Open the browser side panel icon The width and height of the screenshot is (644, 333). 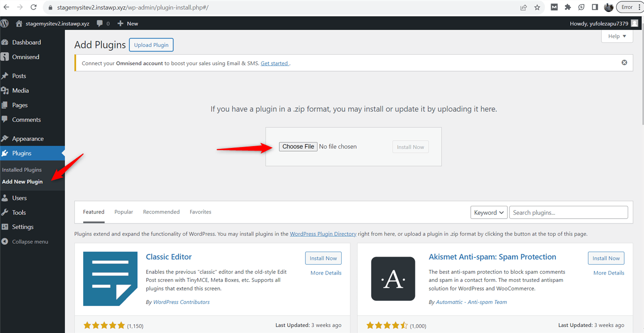click(595, 7)
